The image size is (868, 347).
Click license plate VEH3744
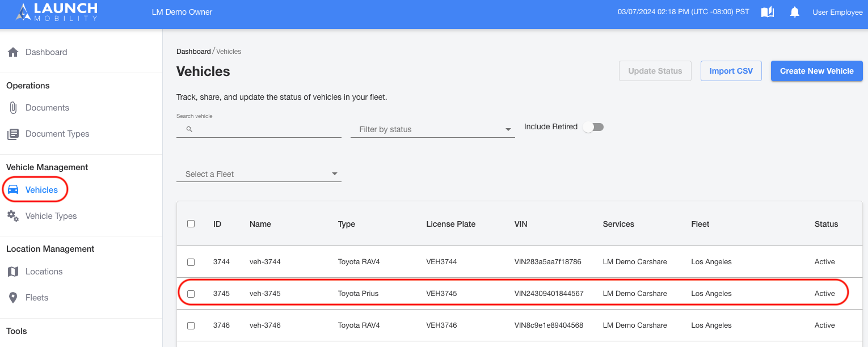click(441, 262)
